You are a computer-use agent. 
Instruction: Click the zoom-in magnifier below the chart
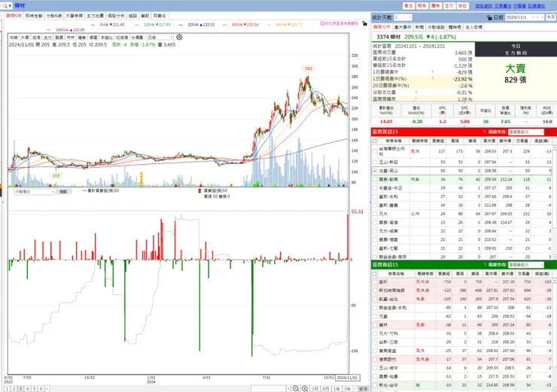pyautogui.click(x=305, y=388)
